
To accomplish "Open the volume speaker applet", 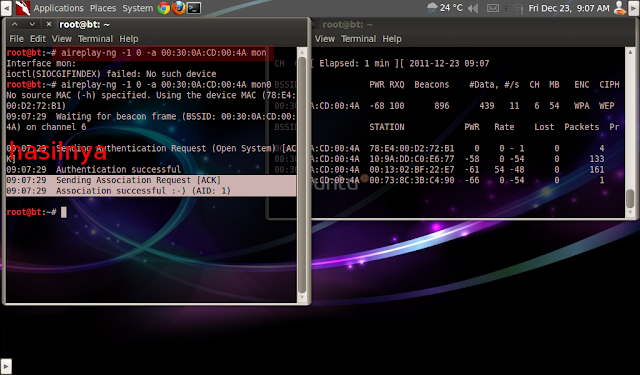I will [473, 8].
